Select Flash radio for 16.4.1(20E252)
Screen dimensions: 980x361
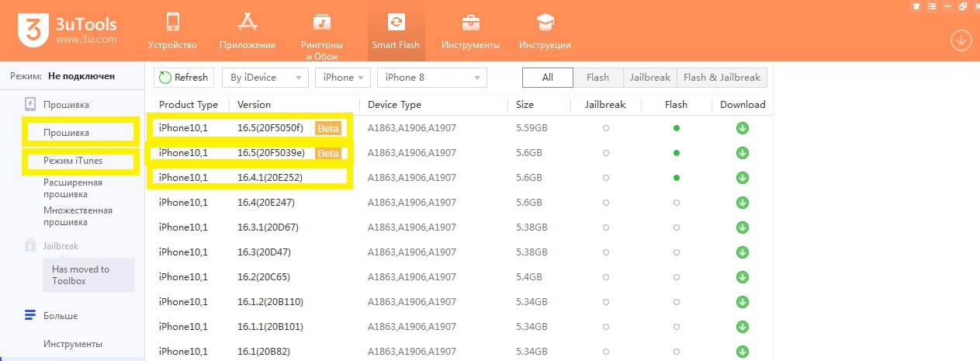(x=677, y=178)
